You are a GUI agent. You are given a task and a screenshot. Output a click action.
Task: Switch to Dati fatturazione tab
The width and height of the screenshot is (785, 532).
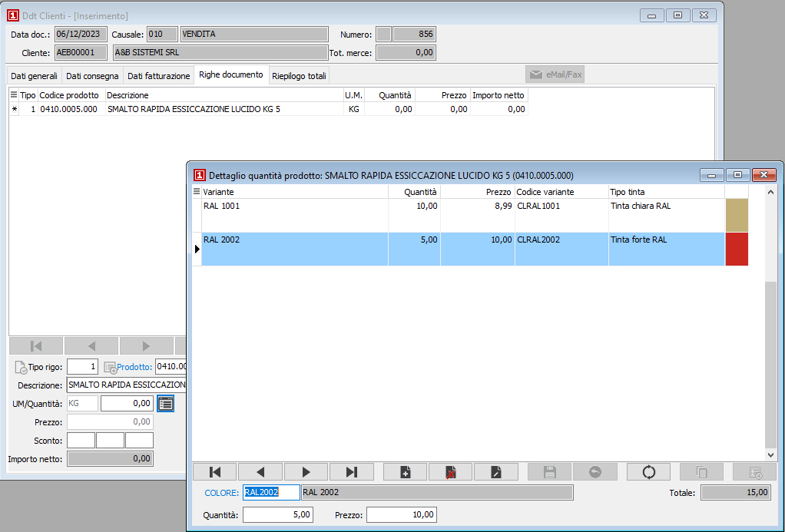tap(159, 76)
